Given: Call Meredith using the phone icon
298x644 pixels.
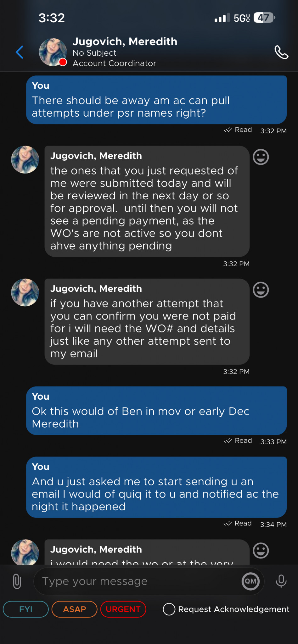Looking at the screenshot, I should (x=281, y=52).
